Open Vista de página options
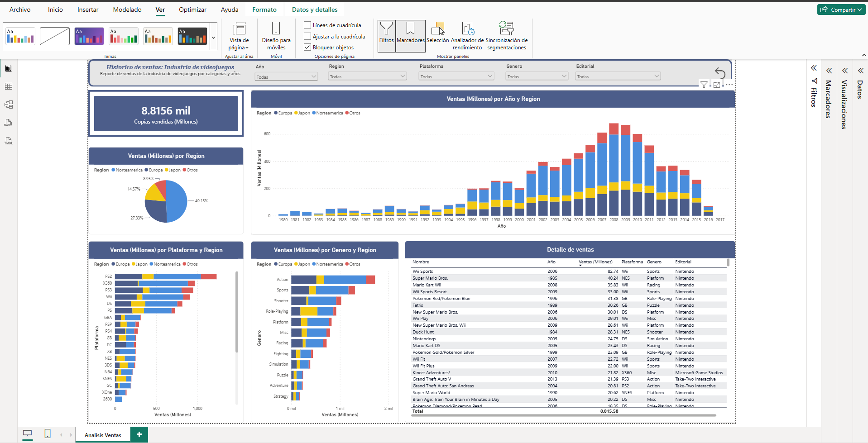The image size is (868, 443). 239,36
